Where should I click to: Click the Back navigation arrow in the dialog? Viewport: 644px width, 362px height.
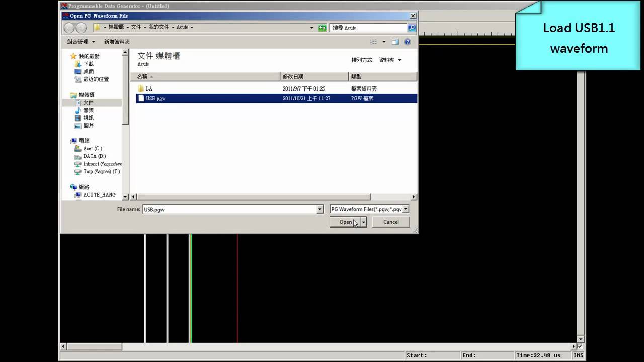point(69,28)
